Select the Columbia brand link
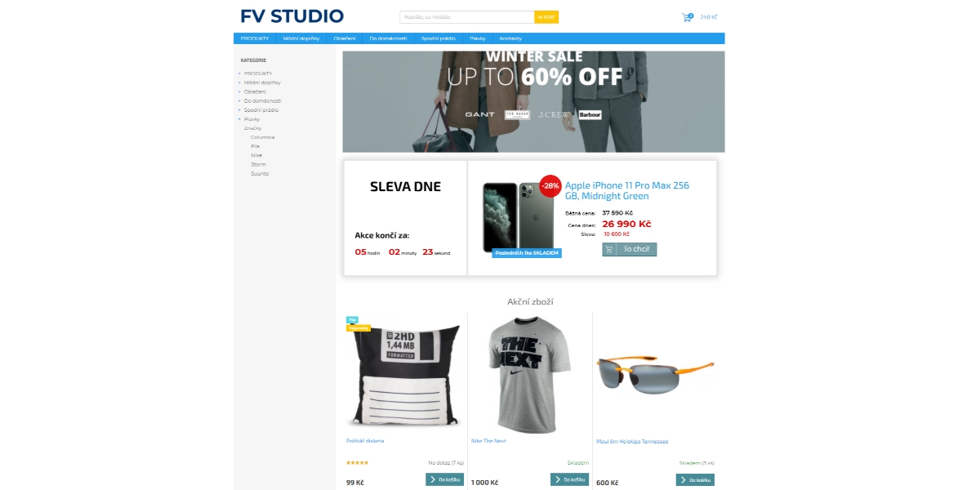This screenshot has width=980, height=490. coord(262,137)
